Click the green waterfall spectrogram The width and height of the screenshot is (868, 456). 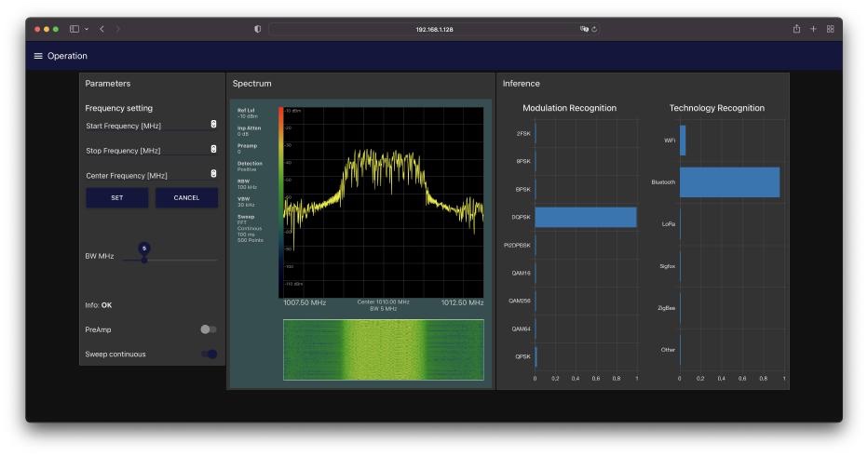[x=384, y=350]
